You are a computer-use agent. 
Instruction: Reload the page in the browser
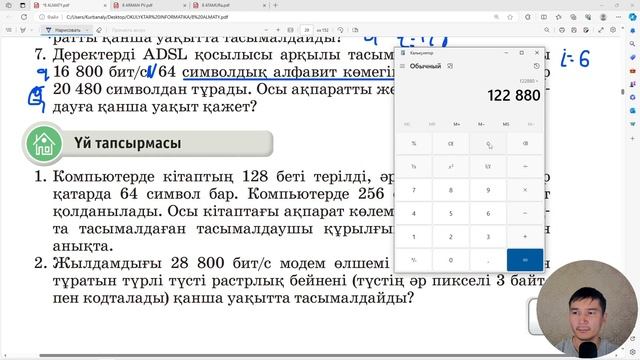(x=24, y=17)
